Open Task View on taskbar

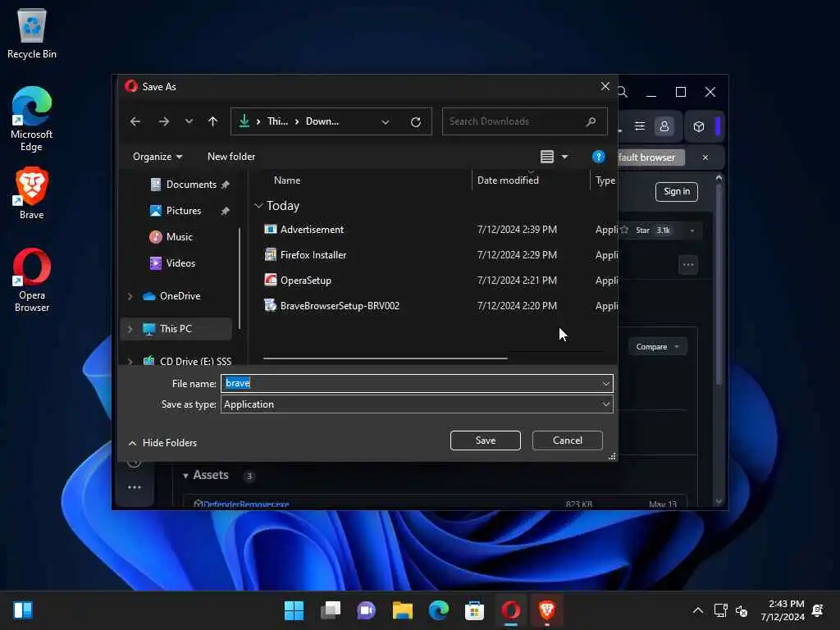click(x=331, y=610)
